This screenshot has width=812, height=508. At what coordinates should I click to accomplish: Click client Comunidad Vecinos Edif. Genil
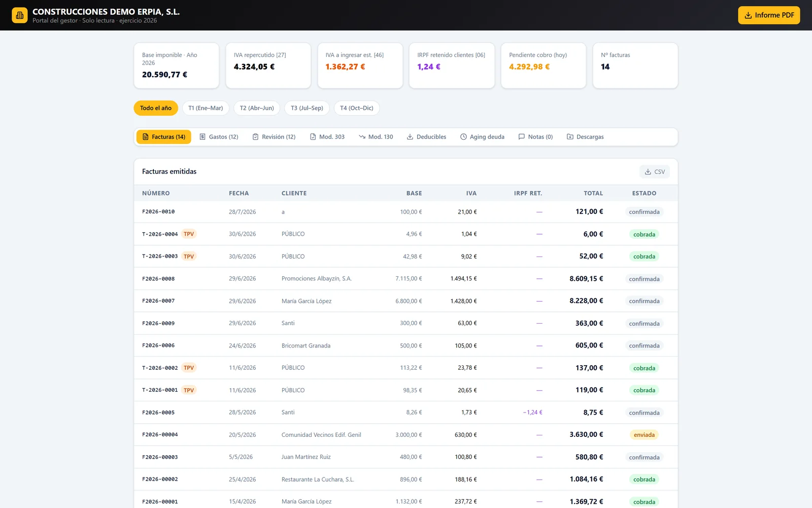(x=321, y=435)
